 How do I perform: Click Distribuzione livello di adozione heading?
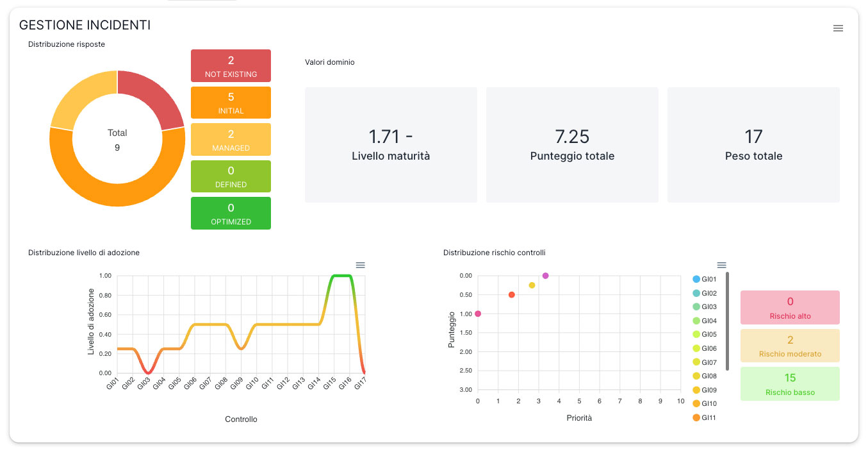(84, 253)
